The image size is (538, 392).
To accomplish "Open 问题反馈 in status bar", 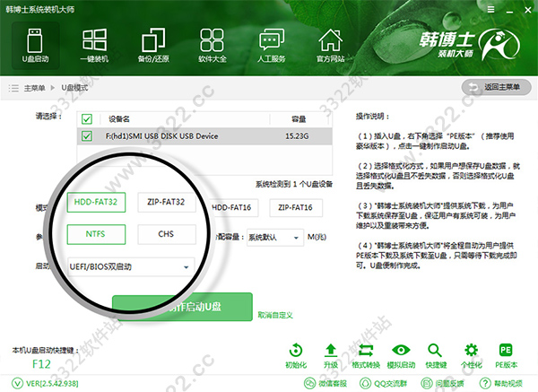I will click(x=443, y=383).
